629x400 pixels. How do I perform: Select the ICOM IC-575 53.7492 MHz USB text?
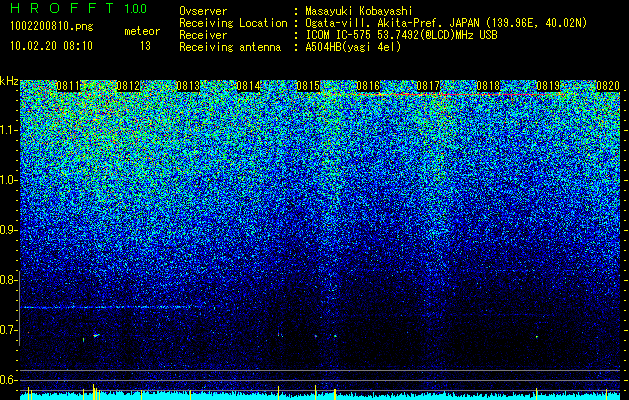tap(401, 35)
